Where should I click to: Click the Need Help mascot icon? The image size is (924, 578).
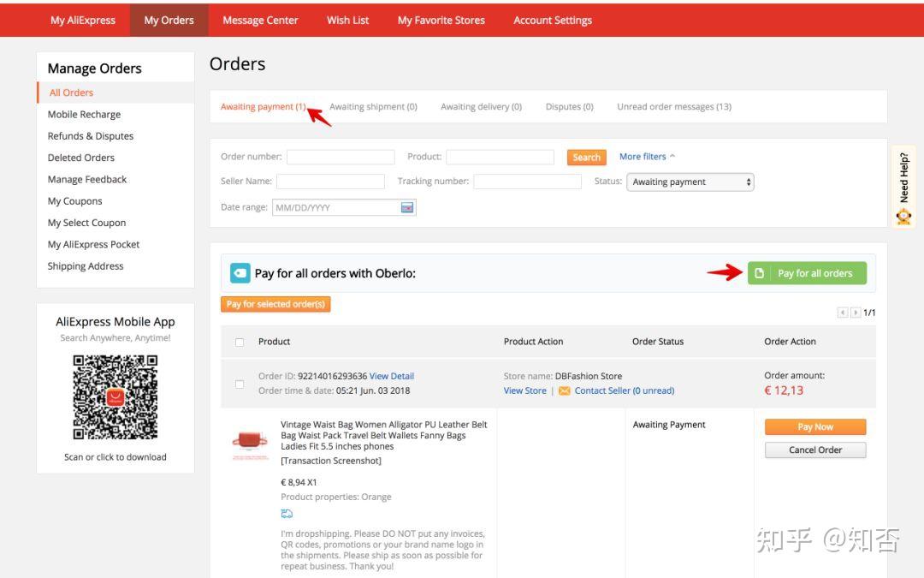[903, 217]
